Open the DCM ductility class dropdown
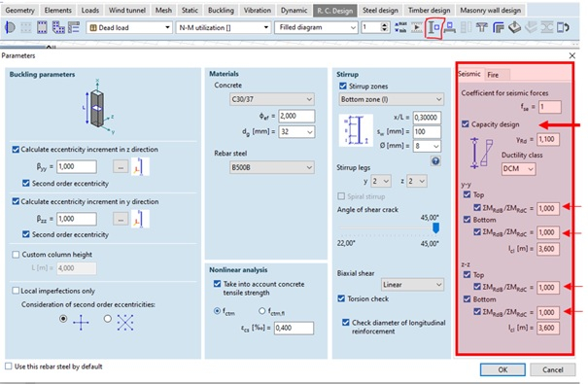Screen dimensions: 588x384 [519, 169]
